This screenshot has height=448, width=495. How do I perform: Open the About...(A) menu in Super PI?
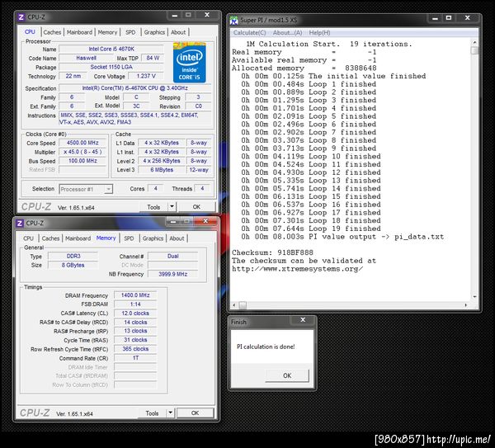click(287, 33)
